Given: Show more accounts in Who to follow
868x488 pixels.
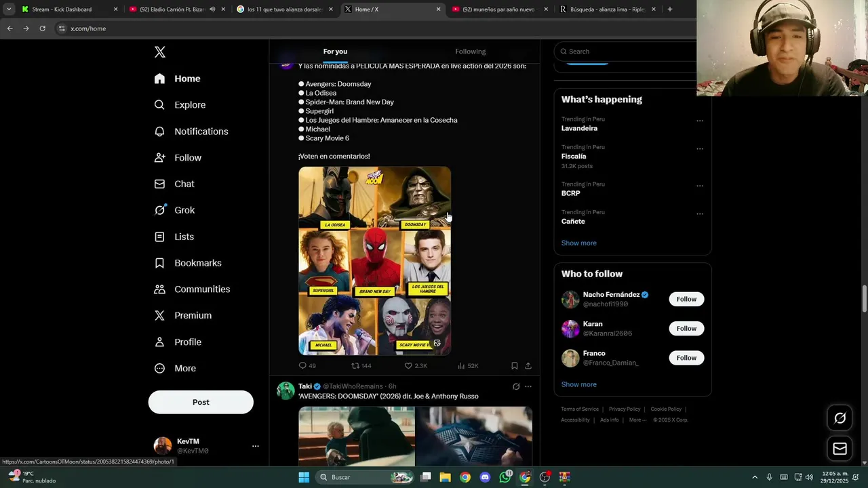Looking at the screenshot, I should [578, 384].
